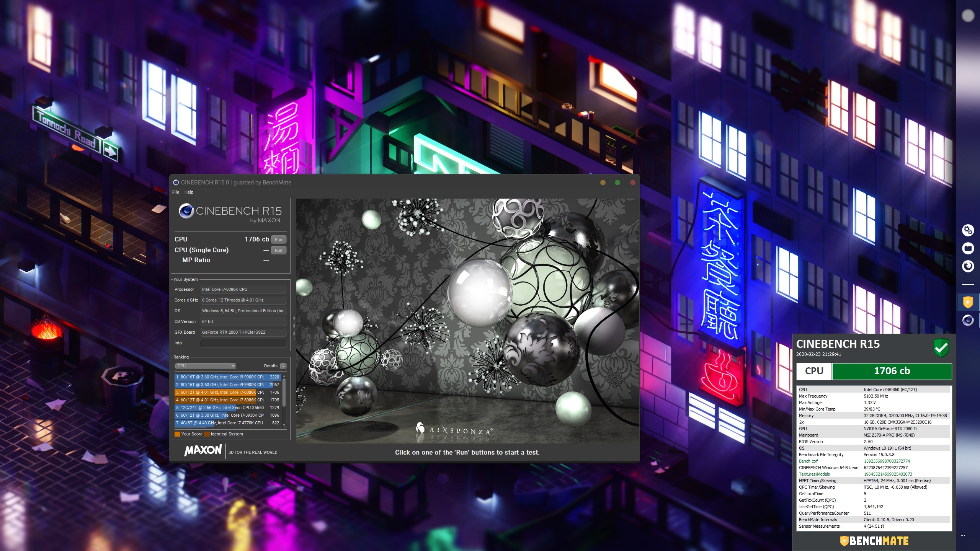Click the Memory 32 GB DDR4 row
The width and height of the screenshot is (980, 551).
coord(874,416)
